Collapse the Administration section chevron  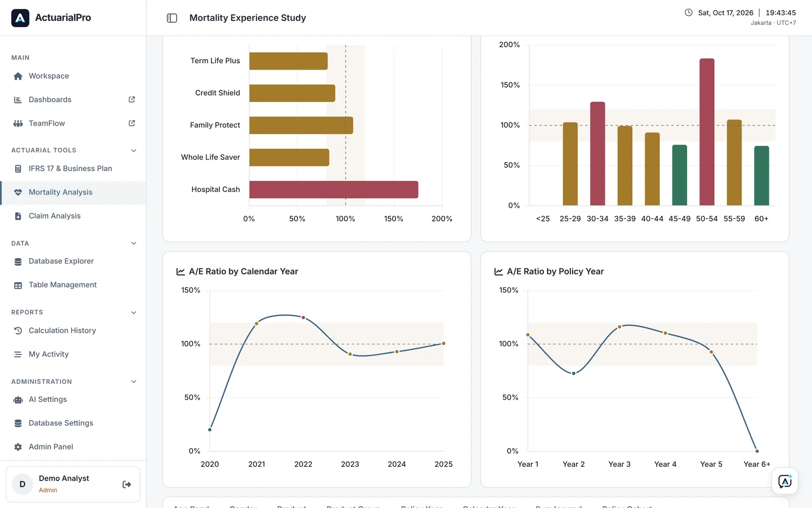[134, 382]
